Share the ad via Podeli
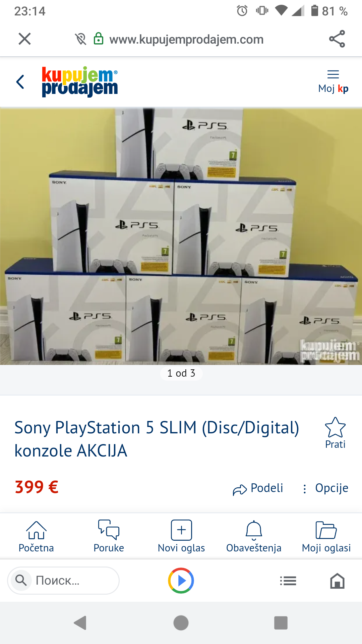 pos(258,489)
